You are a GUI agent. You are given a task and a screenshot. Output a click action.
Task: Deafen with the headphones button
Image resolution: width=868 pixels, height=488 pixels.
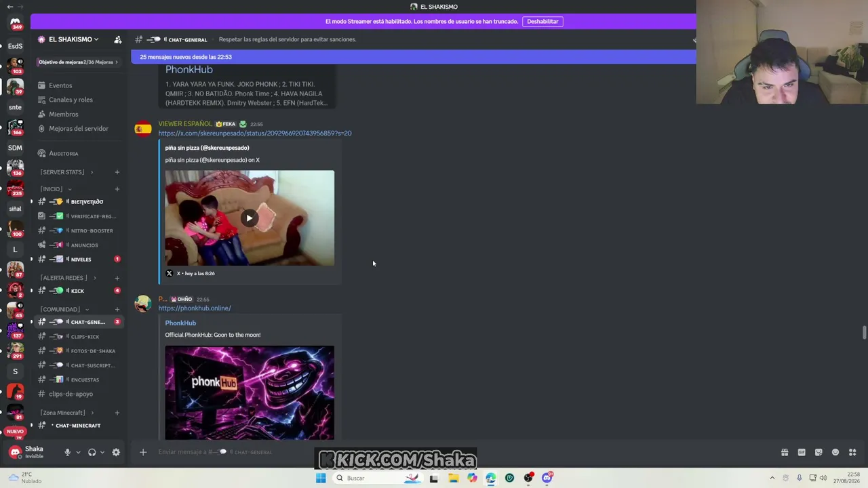tap(92, 452)
